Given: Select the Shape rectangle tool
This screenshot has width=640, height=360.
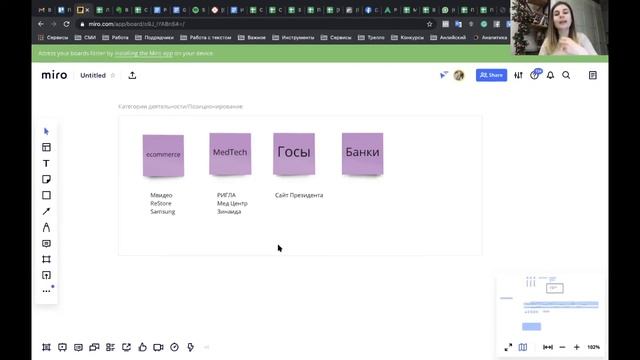Looking at the screenshot, I should 46,195.
